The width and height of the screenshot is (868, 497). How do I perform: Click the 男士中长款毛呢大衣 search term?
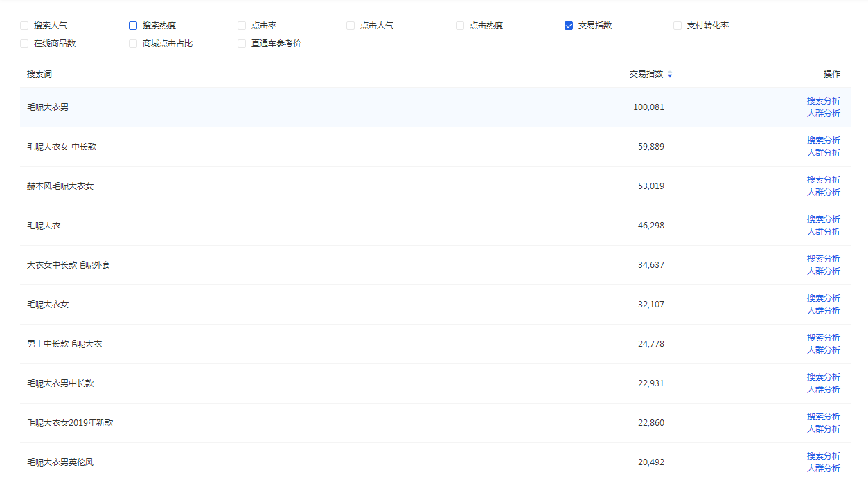tap(64, 344)
